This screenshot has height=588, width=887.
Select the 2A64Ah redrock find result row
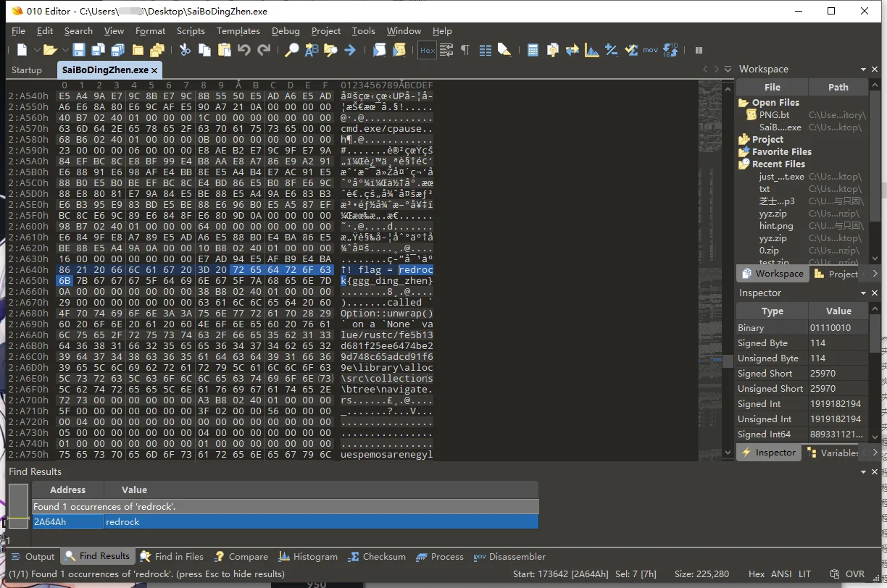coord(285,521)
